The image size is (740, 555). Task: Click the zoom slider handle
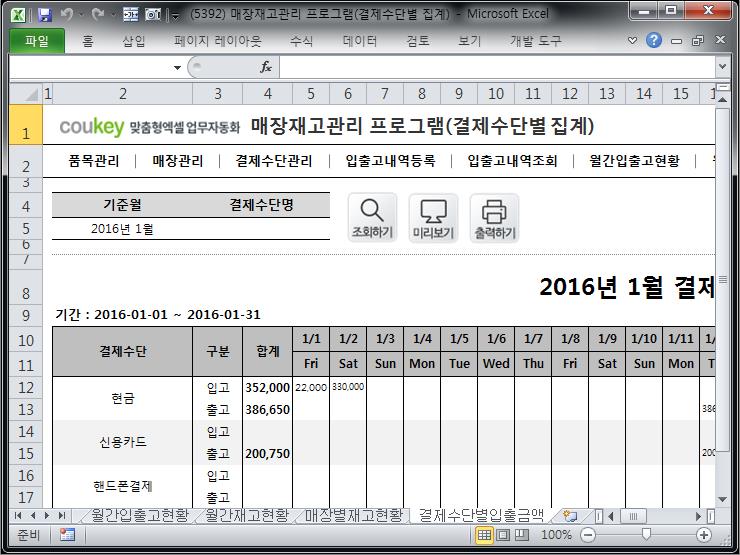click(x=646, y=534)
